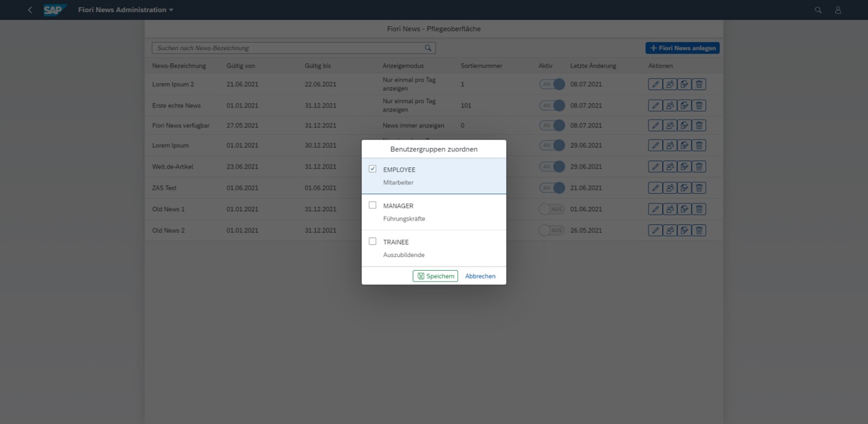Click sort number 101 cell
868x424 pixels.
click(466, 105)
